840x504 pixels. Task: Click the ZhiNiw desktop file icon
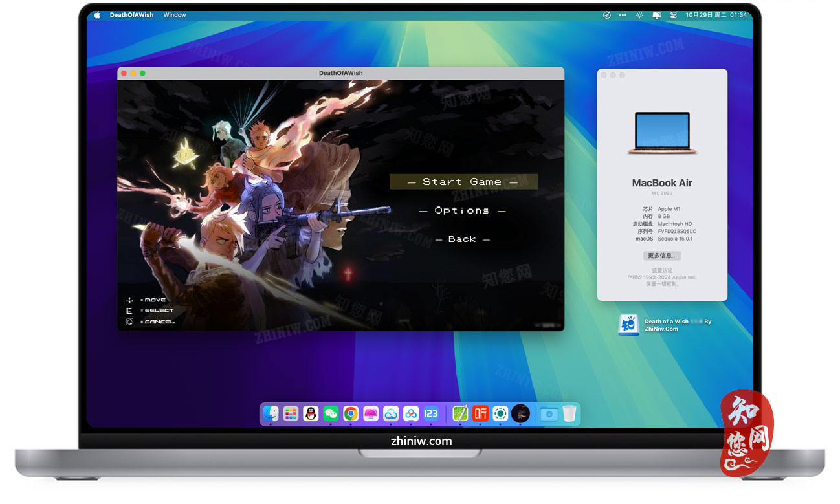(628, 325)
